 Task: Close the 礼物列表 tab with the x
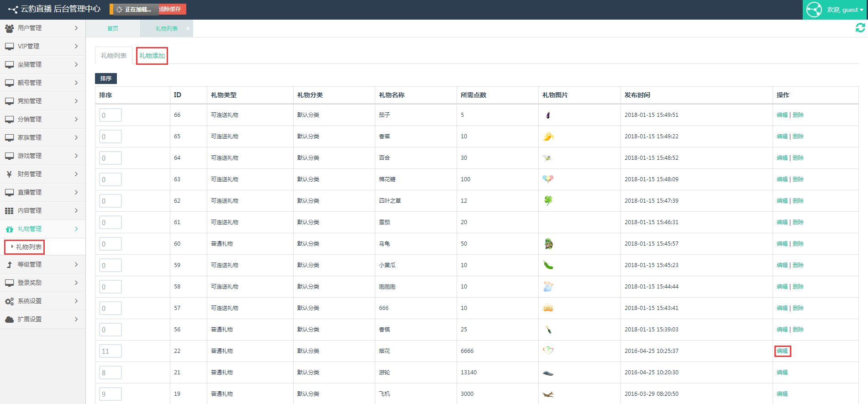[x=188, y=28]
